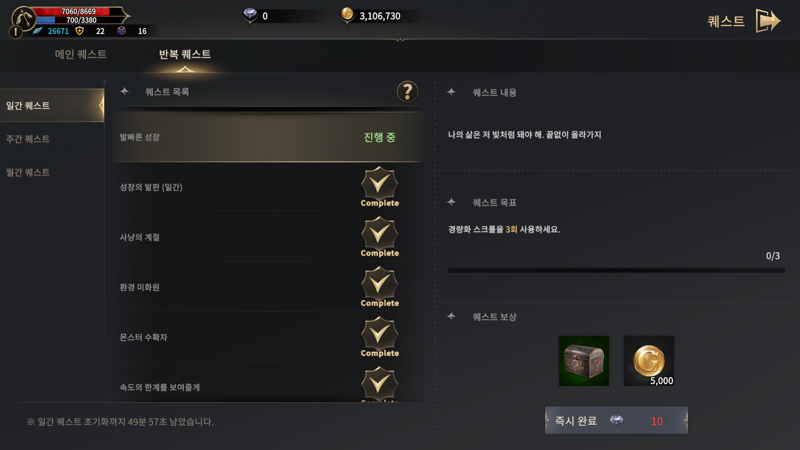Click the Complete badge for 몬스터 수확자
This screenshot has width=800, height=450.
(380, 337)
